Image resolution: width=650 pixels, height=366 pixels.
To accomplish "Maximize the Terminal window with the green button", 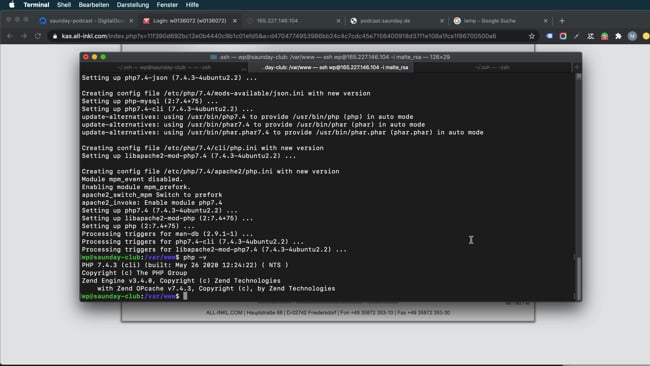I will click(103, 57).
